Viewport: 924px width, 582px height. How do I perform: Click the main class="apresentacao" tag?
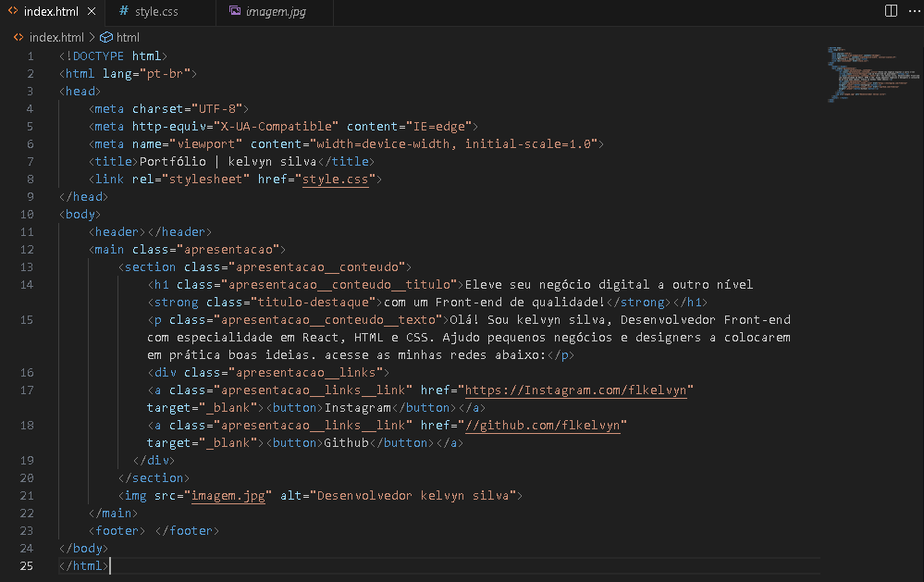188,250
